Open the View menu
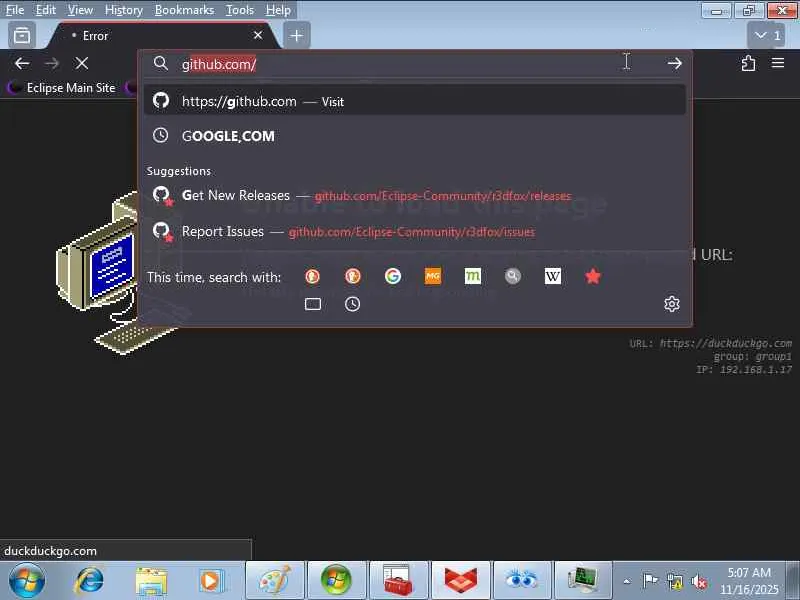 (x=80, y=10)
